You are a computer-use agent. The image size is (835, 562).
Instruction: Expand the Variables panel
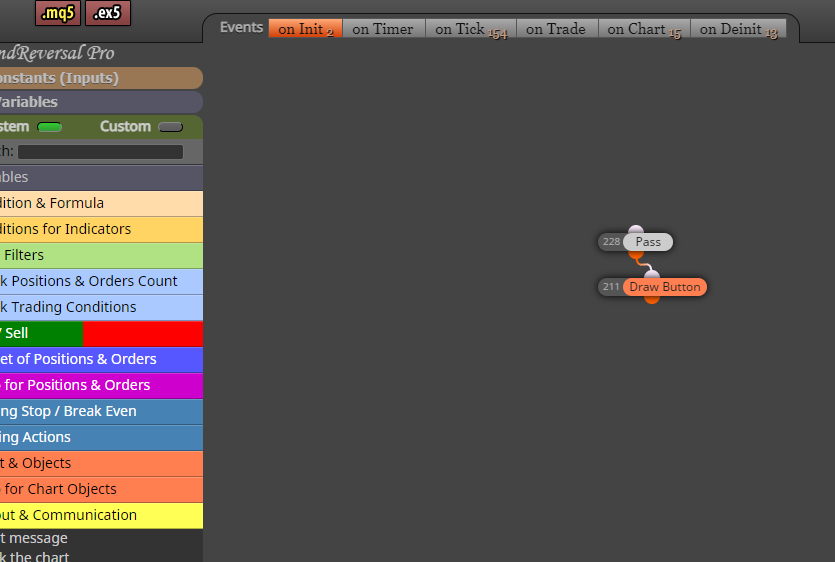click(101, 102)
